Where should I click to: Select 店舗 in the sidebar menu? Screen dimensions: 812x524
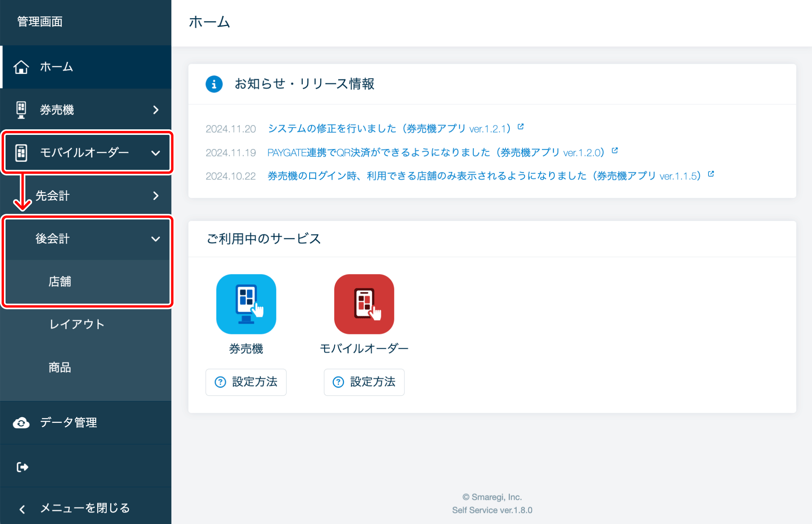(60, 282)
